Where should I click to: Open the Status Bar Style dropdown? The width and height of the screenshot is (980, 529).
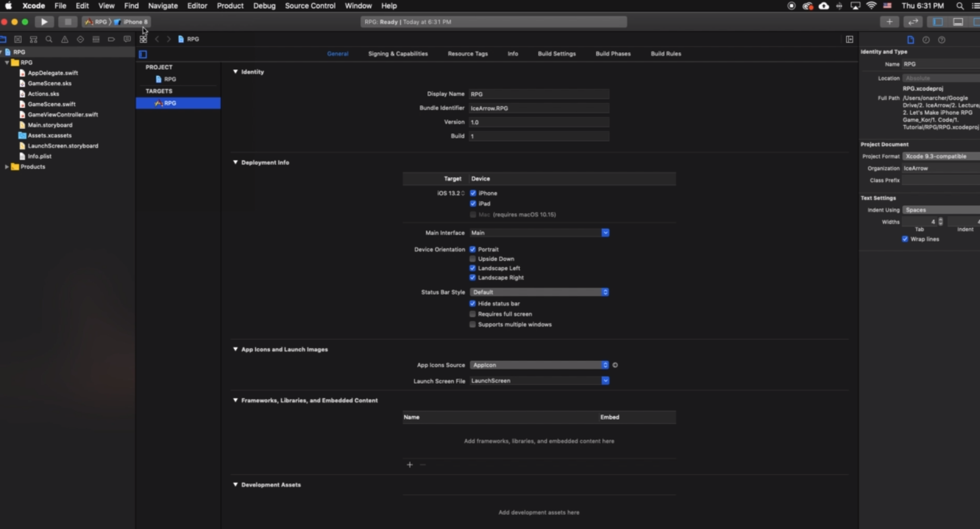click(x=539, y=292)
